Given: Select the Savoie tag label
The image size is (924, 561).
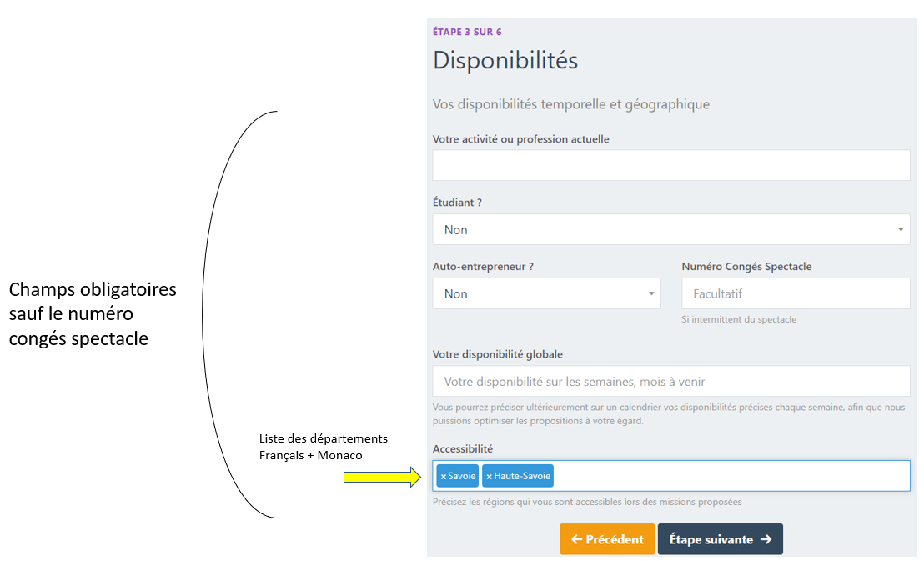Looking at the screenshot, I should (x=461, y=477).
